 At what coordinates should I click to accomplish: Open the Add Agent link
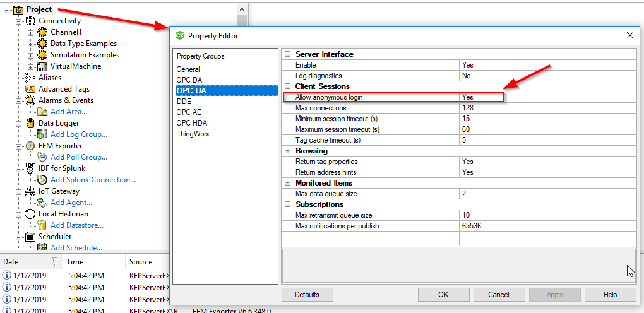coord(71,203)
